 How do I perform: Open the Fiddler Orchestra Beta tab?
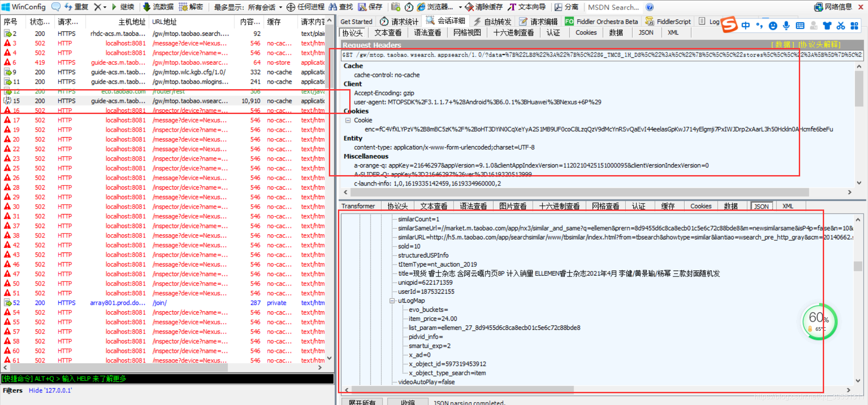(x=602, y=21)
